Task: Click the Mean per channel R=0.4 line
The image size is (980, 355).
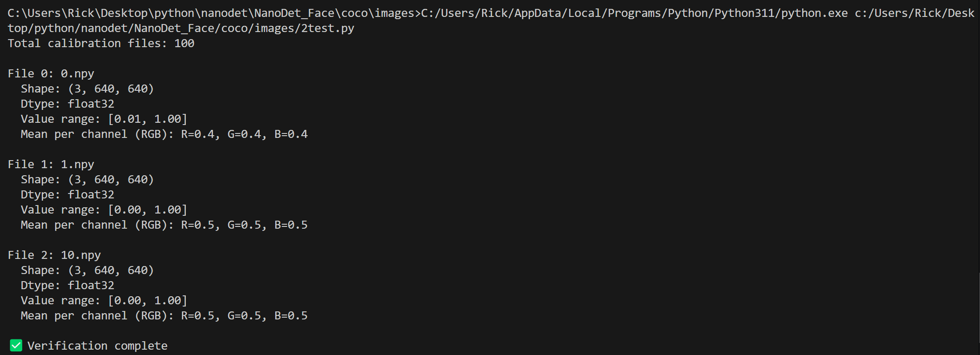Action: pyautogui.click(x=164, y=134)
